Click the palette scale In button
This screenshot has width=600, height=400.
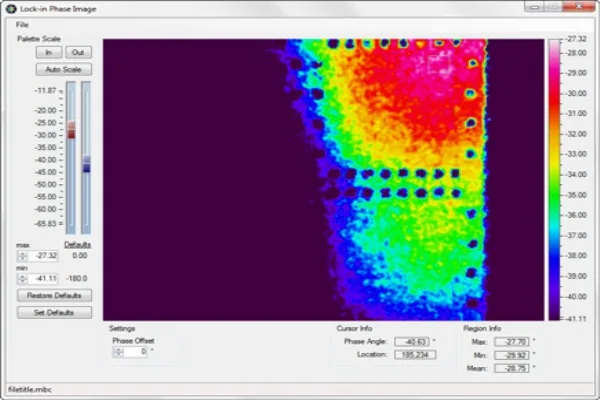[x=49, y=52]
